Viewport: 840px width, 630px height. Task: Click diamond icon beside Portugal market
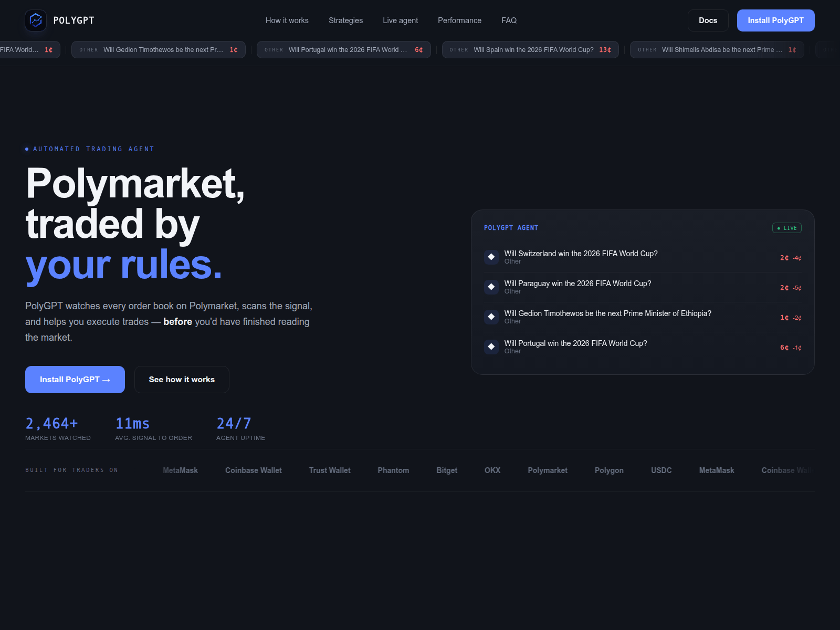click(491, 346)
